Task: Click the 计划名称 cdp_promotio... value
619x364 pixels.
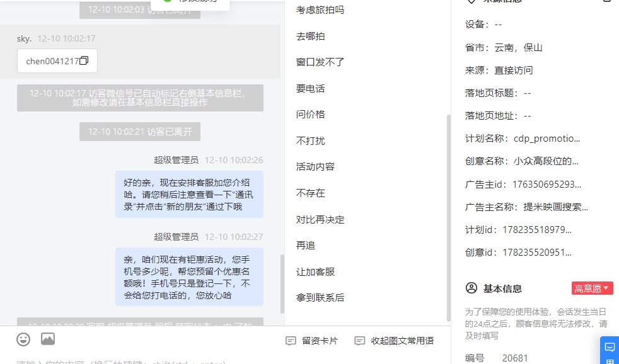Action: [x=547, y=139]
